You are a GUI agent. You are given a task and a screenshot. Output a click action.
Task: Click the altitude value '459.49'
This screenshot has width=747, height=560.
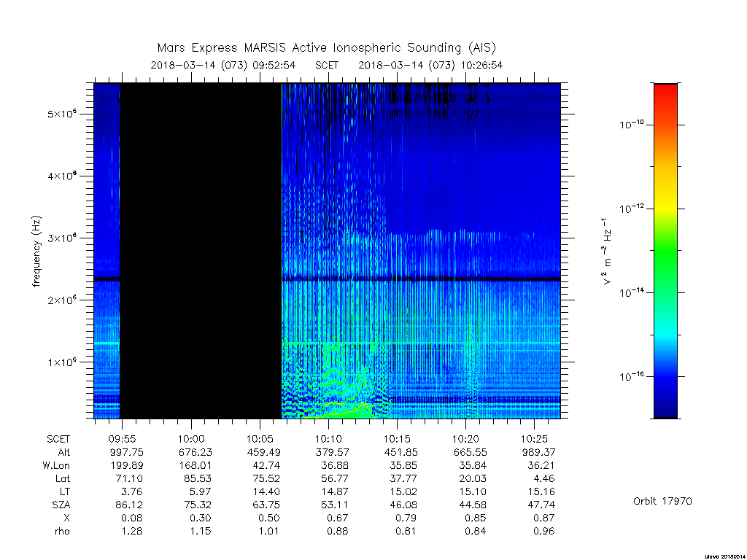tap(263, 452)
